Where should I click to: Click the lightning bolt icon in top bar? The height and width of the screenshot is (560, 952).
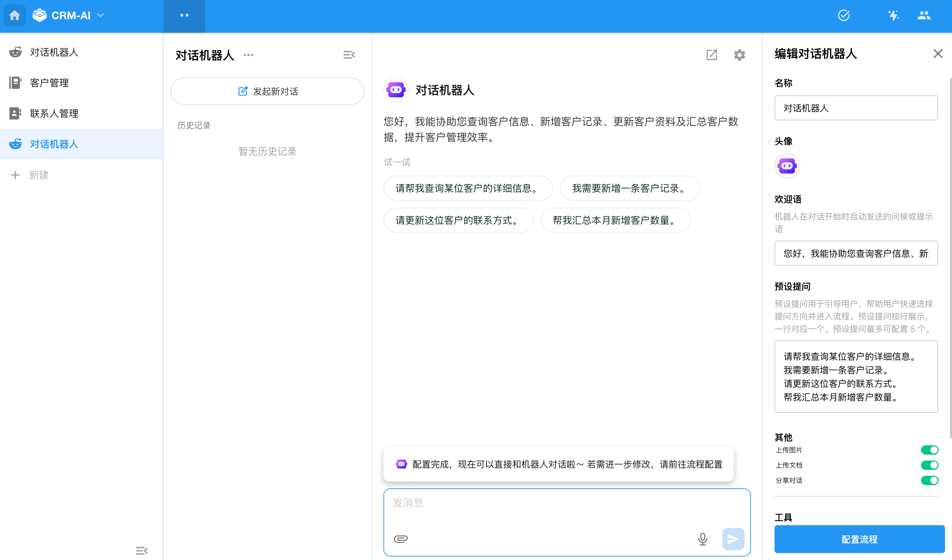893,16
